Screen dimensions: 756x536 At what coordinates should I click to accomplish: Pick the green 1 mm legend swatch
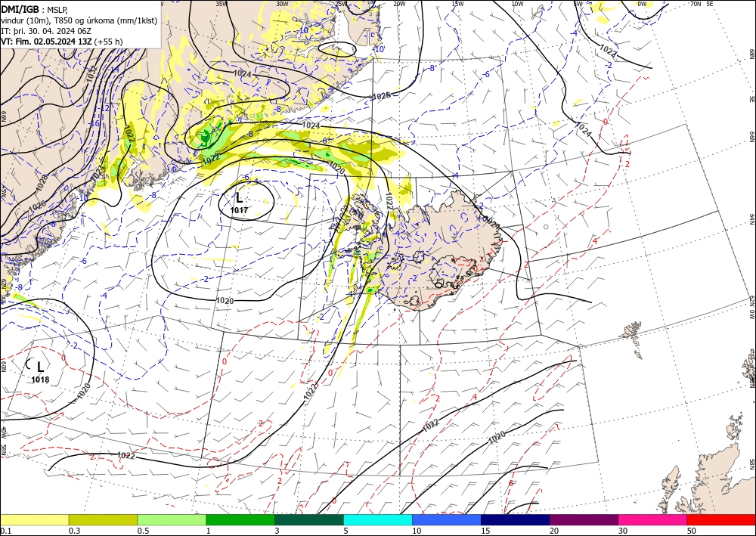pos(240,519)
